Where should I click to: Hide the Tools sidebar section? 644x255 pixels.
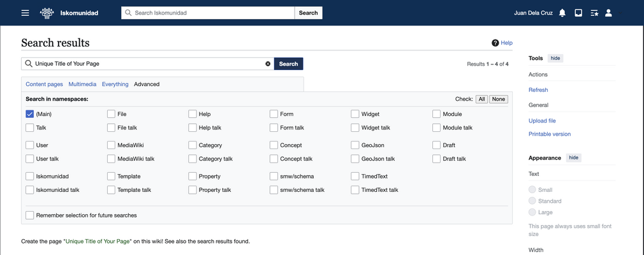click(555, 58)
